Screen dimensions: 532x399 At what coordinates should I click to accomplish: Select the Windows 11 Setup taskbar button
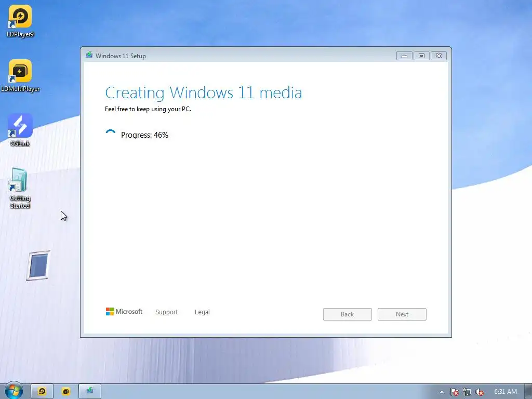click(x=89, y=391)
